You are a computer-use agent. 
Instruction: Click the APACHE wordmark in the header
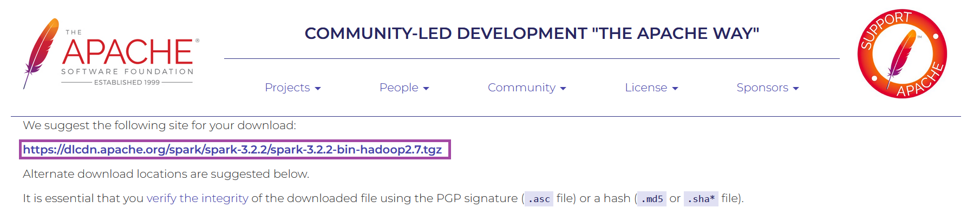coord(128,52)
